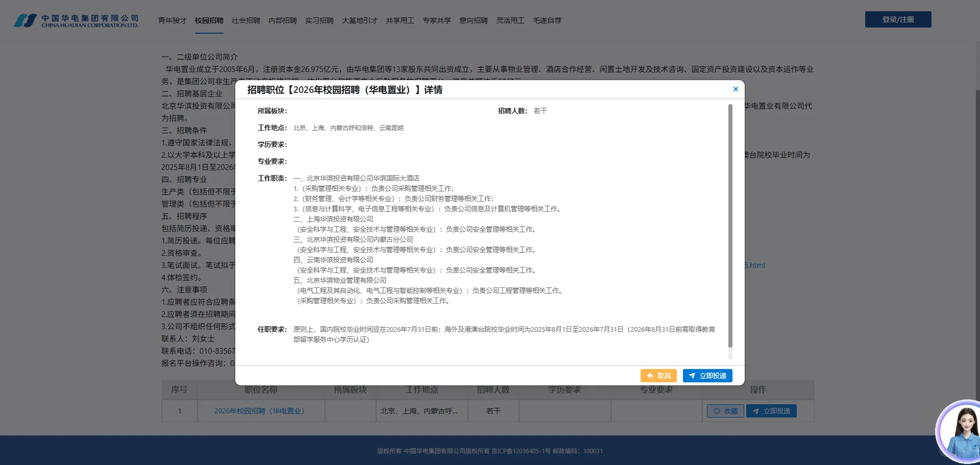Click the paper plane icon on dialog 立即投递 button
Screen dimensions: 980x465
[x=693, y=376]
